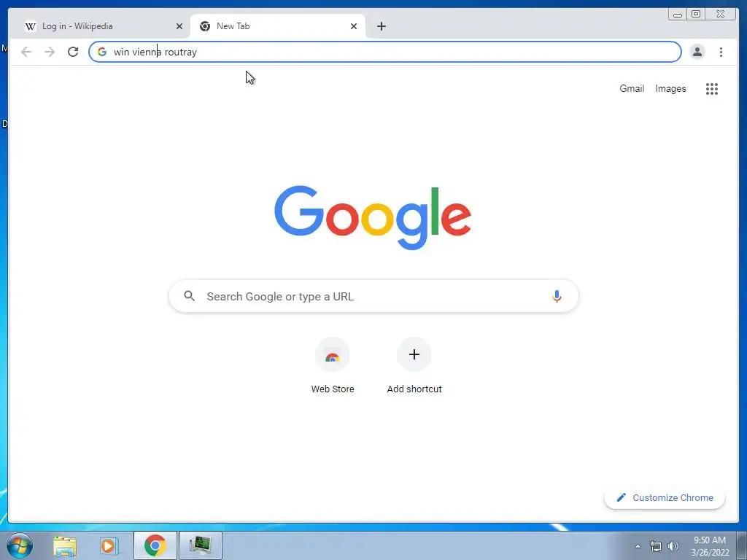Open the monitor application on the taskbar

(x=200, y=545)
